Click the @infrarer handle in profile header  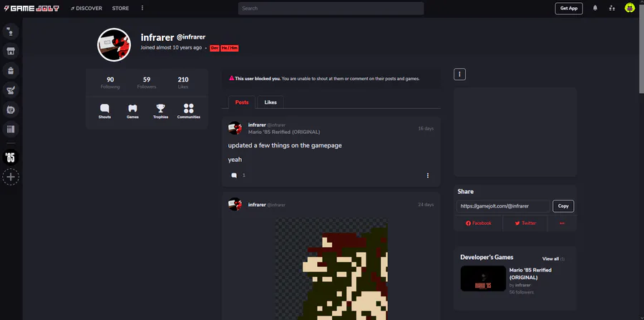pyautogui.click(x=191, y=37)
